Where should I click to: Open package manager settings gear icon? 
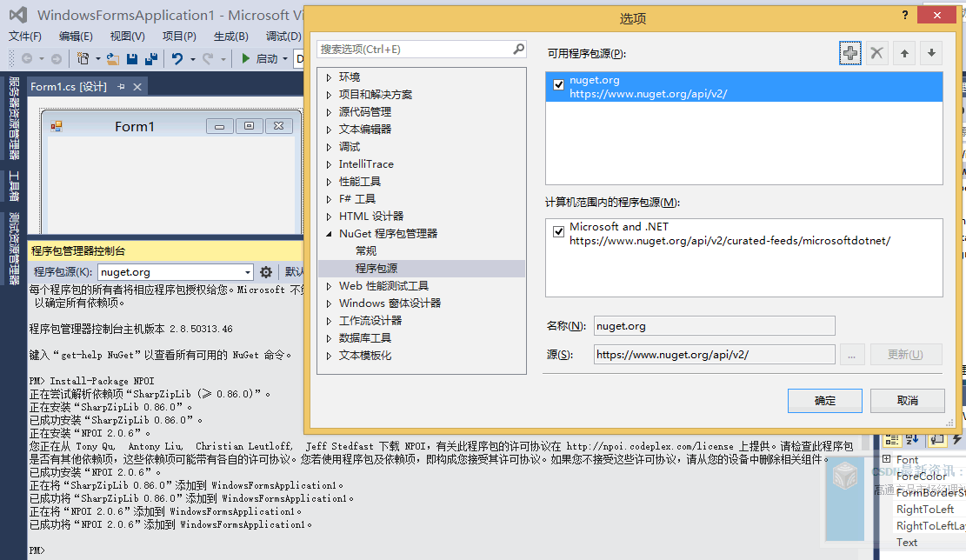(265, 271)
